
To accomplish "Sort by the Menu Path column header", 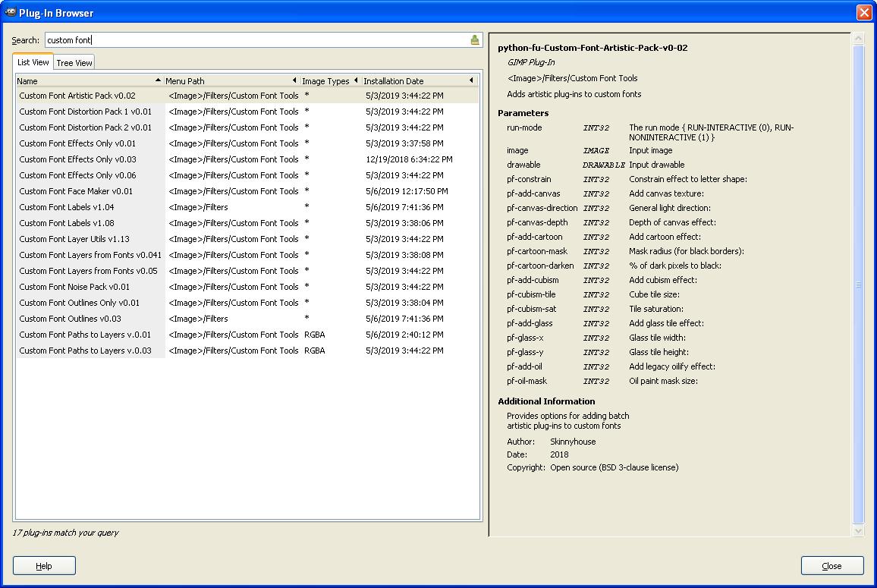I will tap(231, 80).
